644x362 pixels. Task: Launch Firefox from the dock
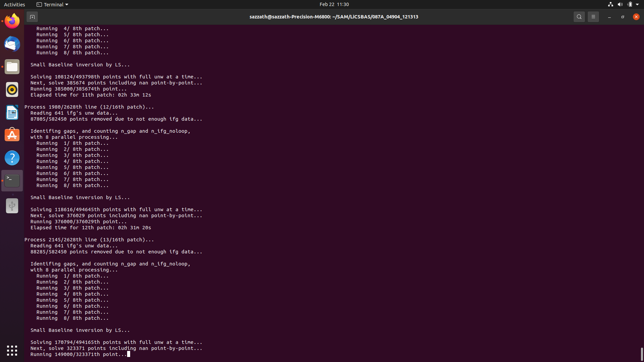tap(12, 21)
